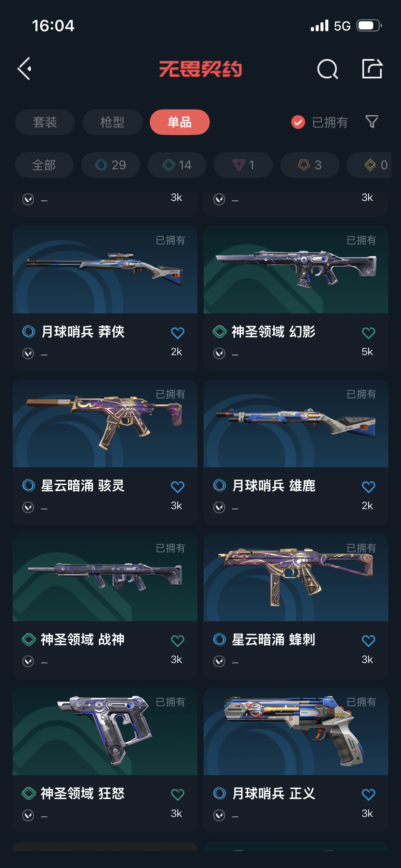Switch to the 套装 tab
The width and height of the screenshot is (401, 868).
[45, 122]
